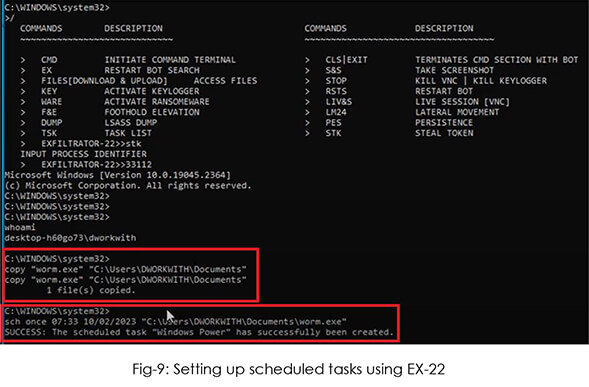Click the whoami command line
Screen dimensions: 589x387
[20, 227]
